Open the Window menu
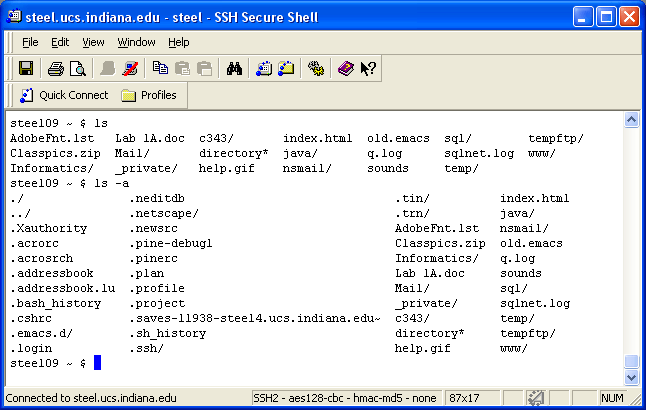Image resolution: width=646 pixels, height=410 pixels. pos(136,42)
